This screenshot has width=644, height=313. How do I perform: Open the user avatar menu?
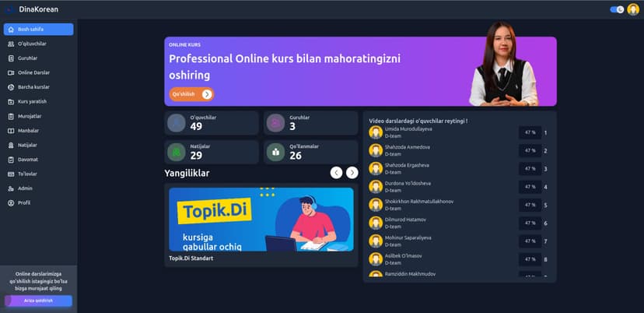(x=633, y=9)
